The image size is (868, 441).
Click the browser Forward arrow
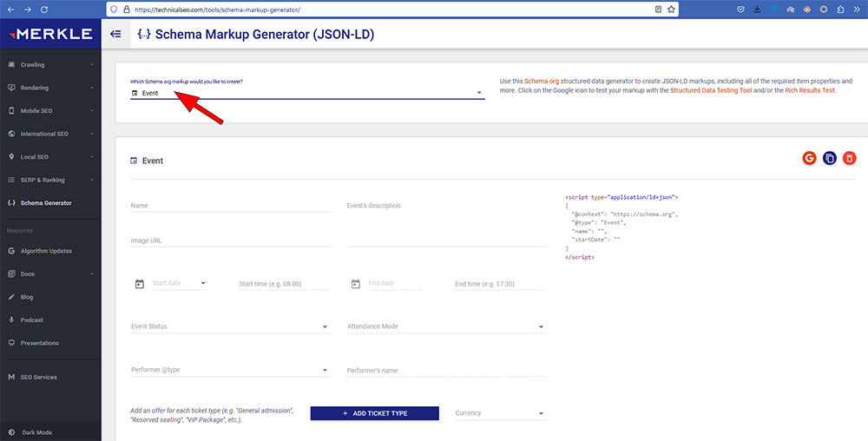point(28,10)
